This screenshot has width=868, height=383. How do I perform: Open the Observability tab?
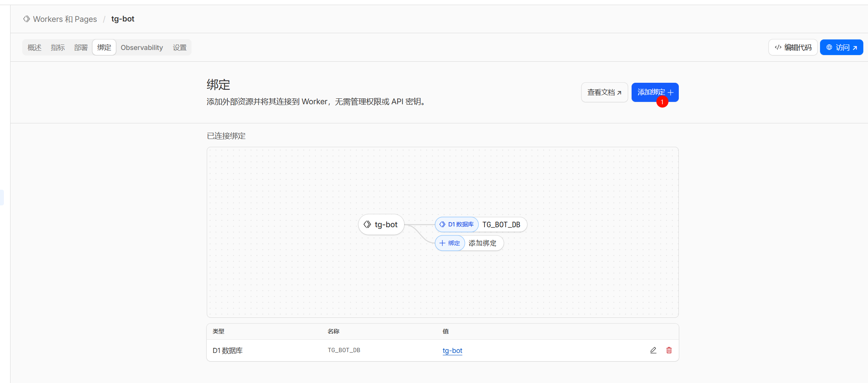tap(142, 47)
